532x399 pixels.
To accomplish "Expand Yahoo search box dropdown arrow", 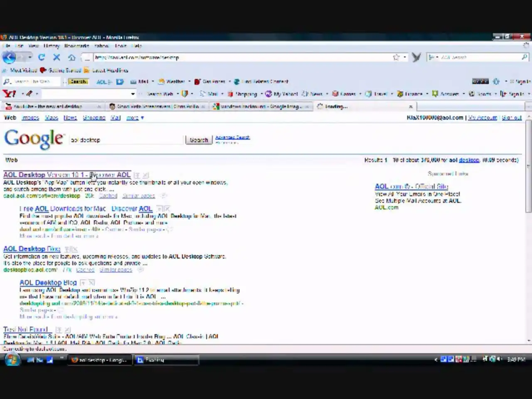I will coord(133,94).
